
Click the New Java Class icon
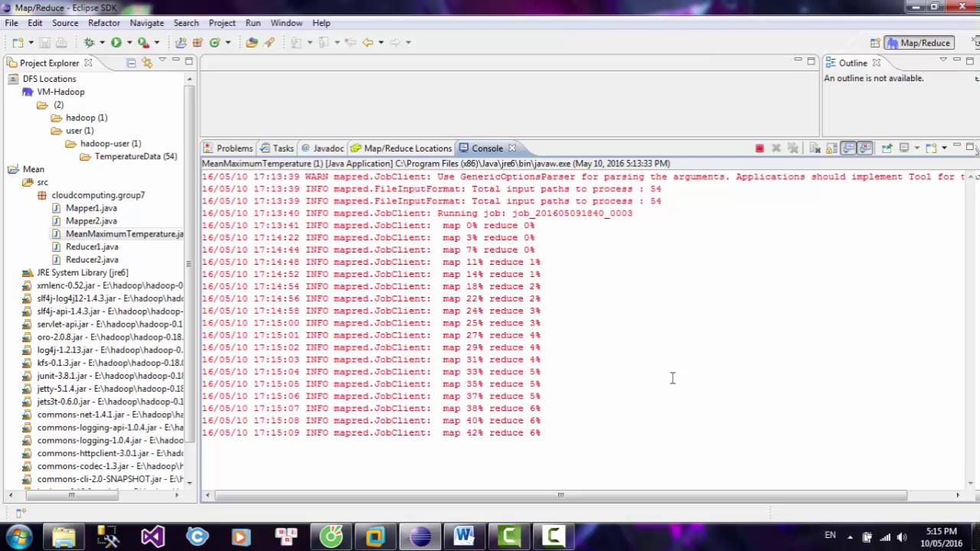tap(214, 43)
